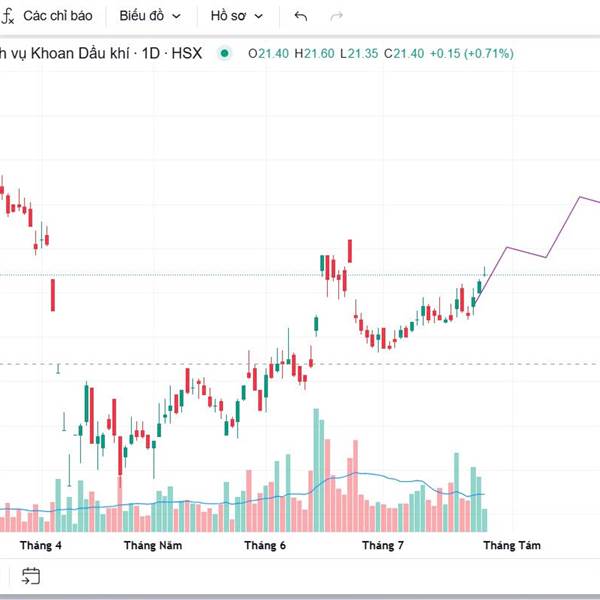Click the 'Tháng 6' time axis label
600x600 pixels.
tap(265, 545)
